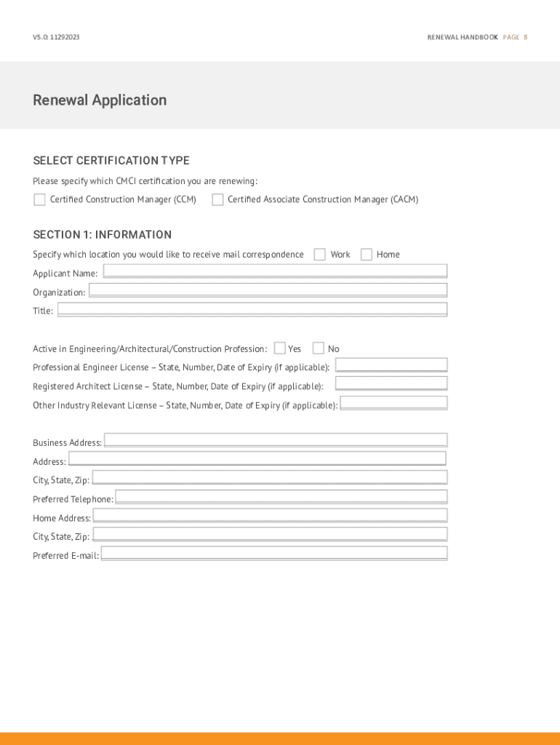
Task: Click the RENEWAL HANDBOOK header text
Action: pyautogui.click(x=463, y=37)
